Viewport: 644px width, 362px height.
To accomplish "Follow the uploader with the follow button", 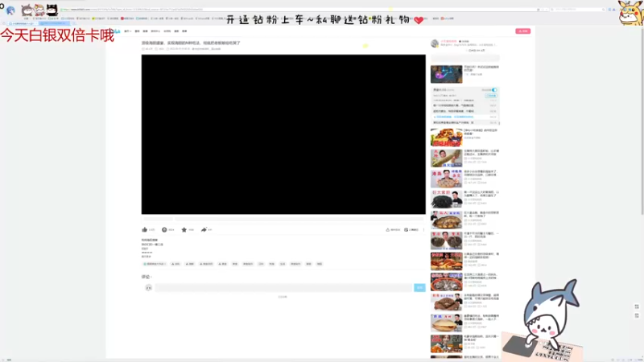I will point(477,51).
